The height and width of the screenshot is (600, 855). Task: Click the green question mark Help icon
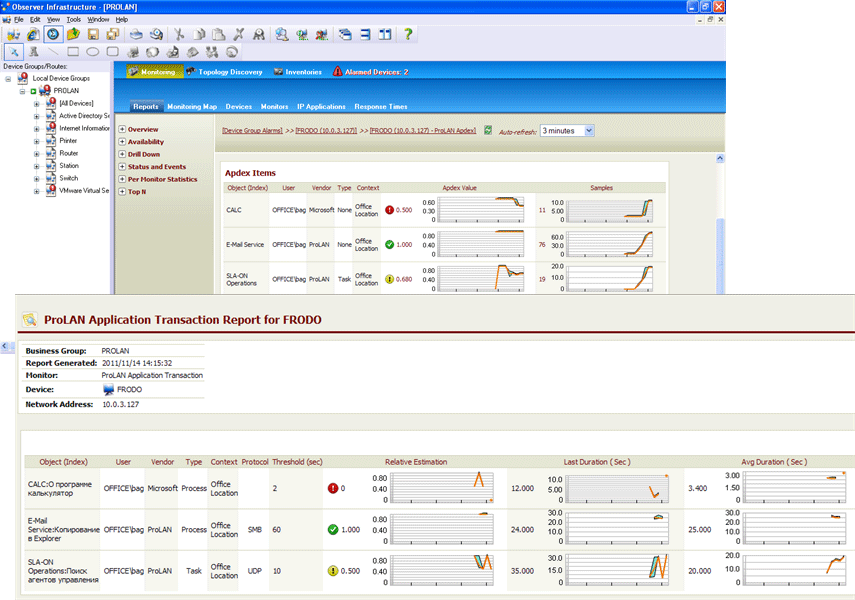tap(407, 34)
